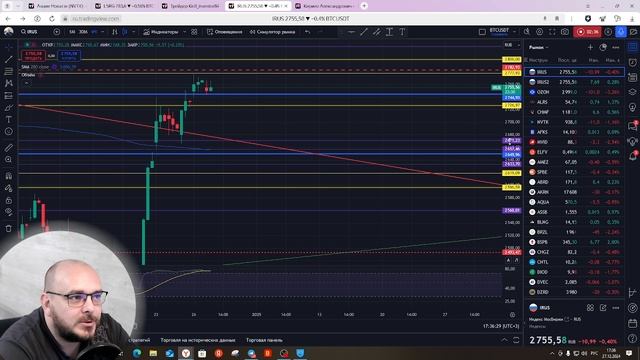Viewport: 640px width, 360px height.
Task: Toggle magnet mode in left toolbar
Action: coord(9,176)
